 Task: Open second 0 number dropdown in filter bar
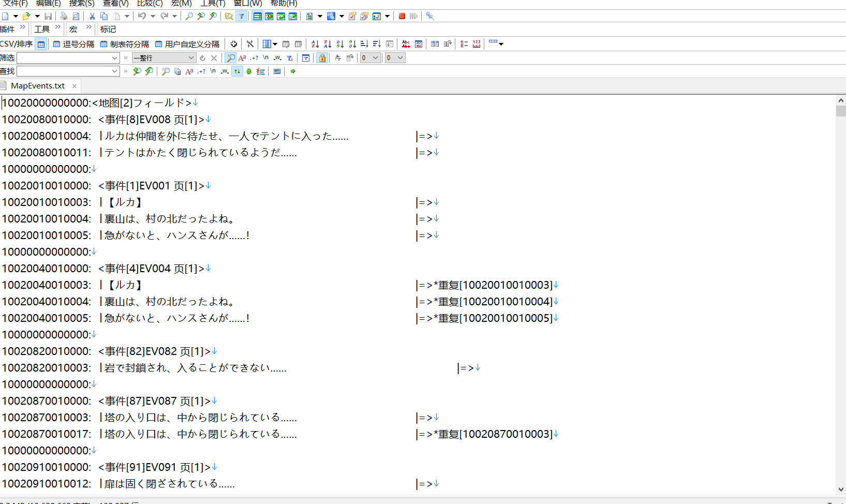pos(400,58)
